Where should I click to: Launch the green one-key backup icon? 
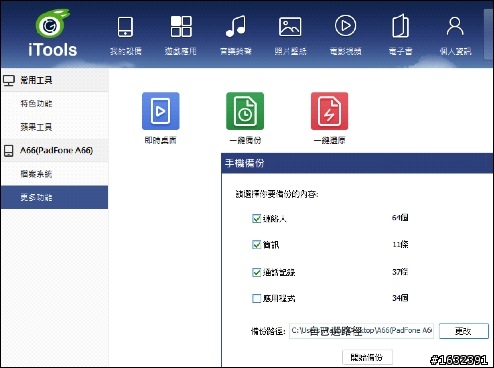click(245, 111)
